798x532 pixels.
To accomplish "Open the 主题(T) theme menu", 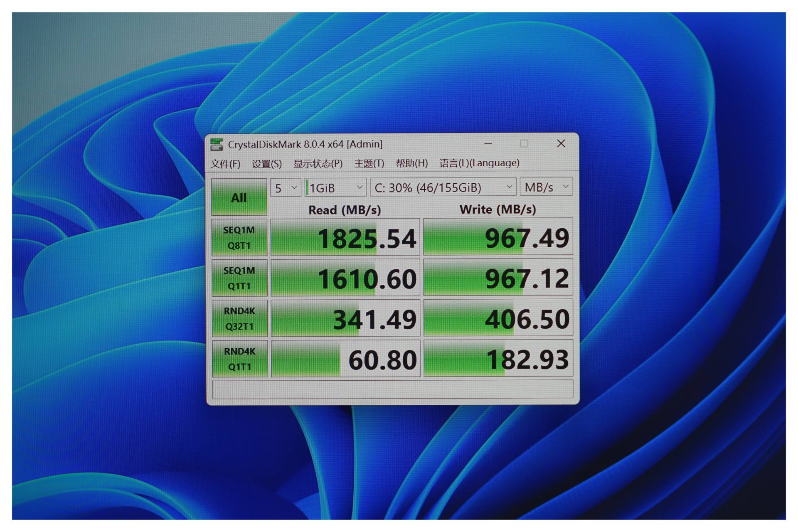I will tap(369, 163).
